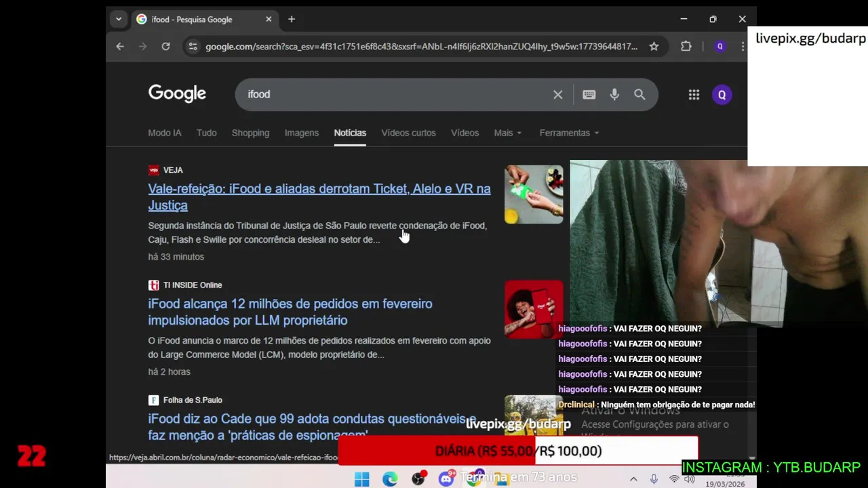Open the TI INSIDE article thumbnail image
The width and height of the screenshot is (868, 488).
pyautogui.click(x=534, y=310)
